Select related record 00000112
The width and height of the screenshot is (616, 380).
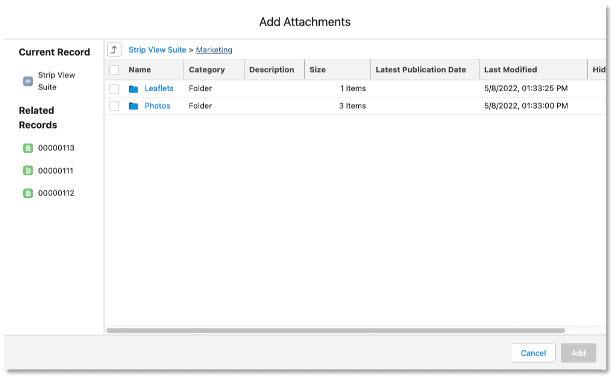[56, 193]
